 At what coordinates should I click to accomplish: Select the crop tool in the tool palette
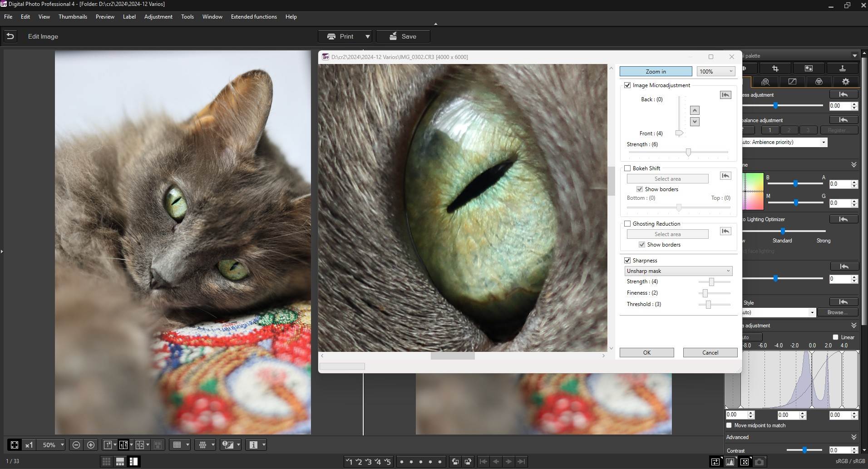(775, 69)
